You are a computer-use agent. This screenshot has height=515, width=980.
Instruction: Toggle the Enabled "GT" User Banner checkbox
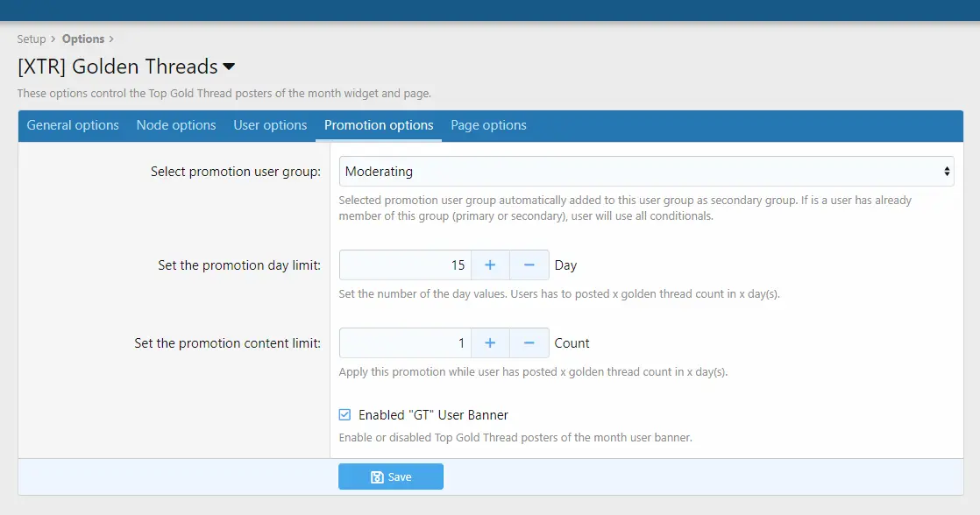pyautogui.click(x=344, y=414)
